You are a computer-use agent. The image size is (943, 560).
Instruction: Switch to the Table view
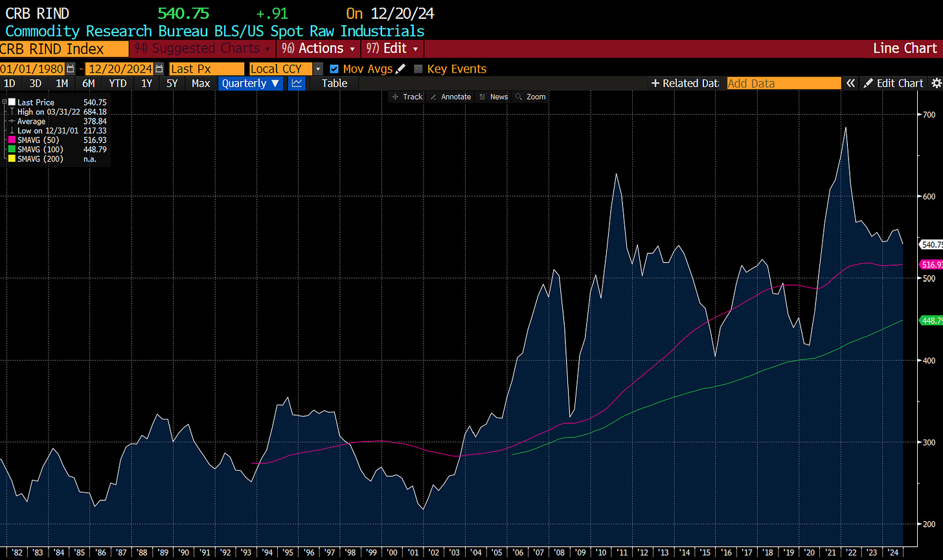(334, 83)
